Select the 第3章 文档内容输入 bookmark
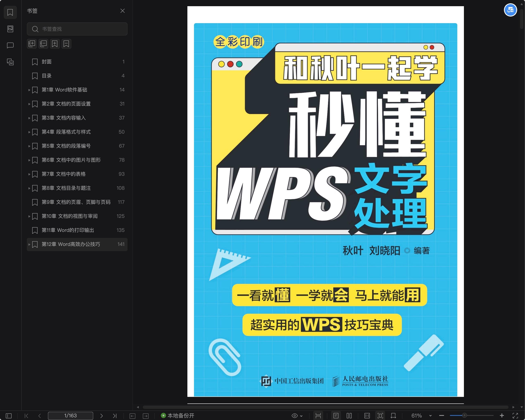525x420 pixels. (77, 118)
